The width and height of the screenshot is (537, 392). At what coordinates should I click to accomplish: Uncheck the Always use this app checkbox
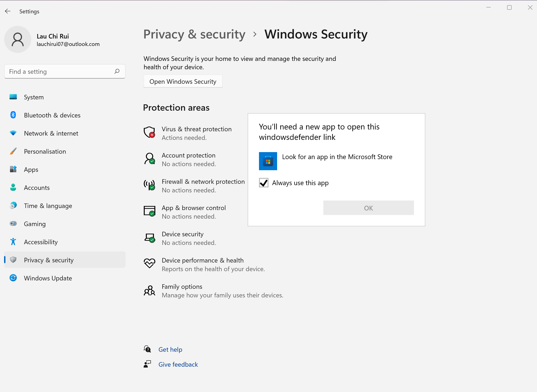point(264,183)
